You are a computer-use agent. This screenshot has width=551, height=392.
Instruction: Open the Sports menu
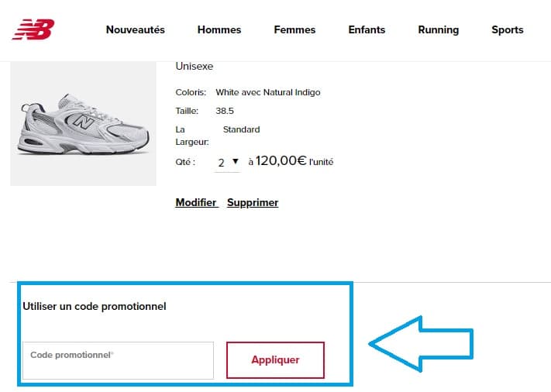507,30
